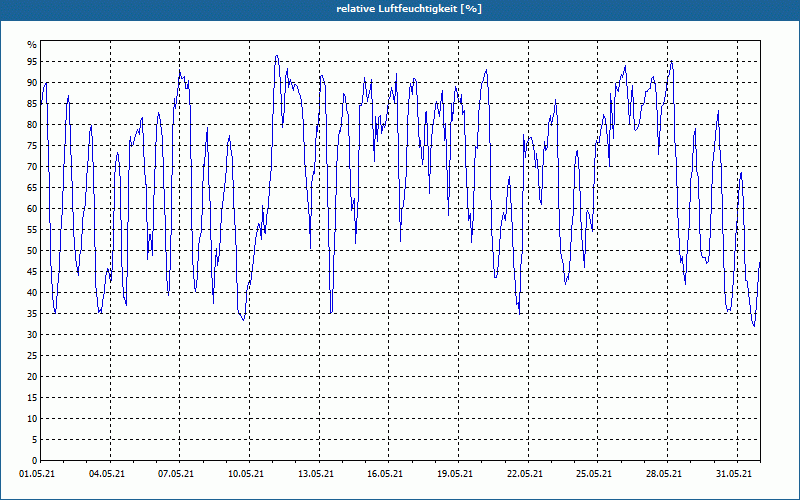
Task: Click the y-axis value 75
Action: [x=32, y=145]
